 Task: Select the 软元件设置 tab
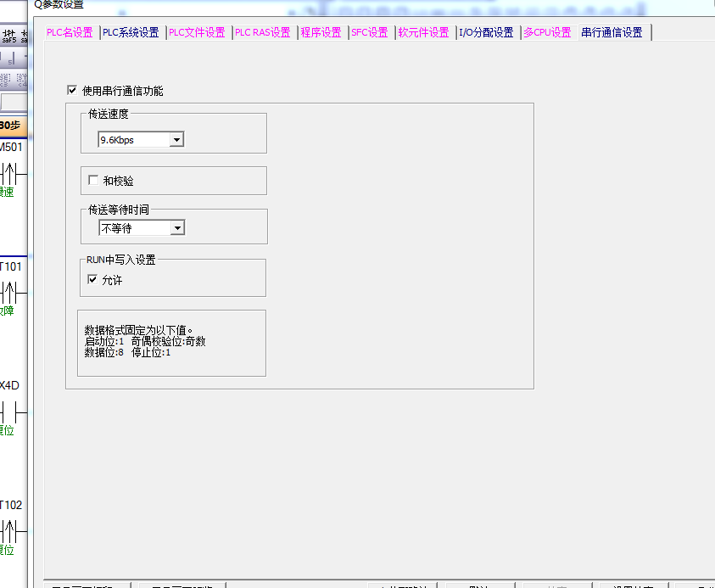tap(424, 33)
